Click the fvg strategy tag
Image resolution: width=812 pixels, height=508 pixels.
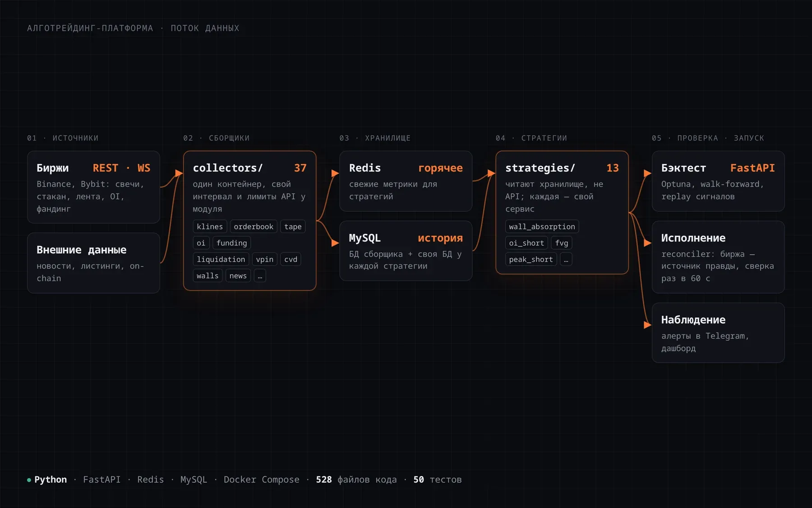562,243
